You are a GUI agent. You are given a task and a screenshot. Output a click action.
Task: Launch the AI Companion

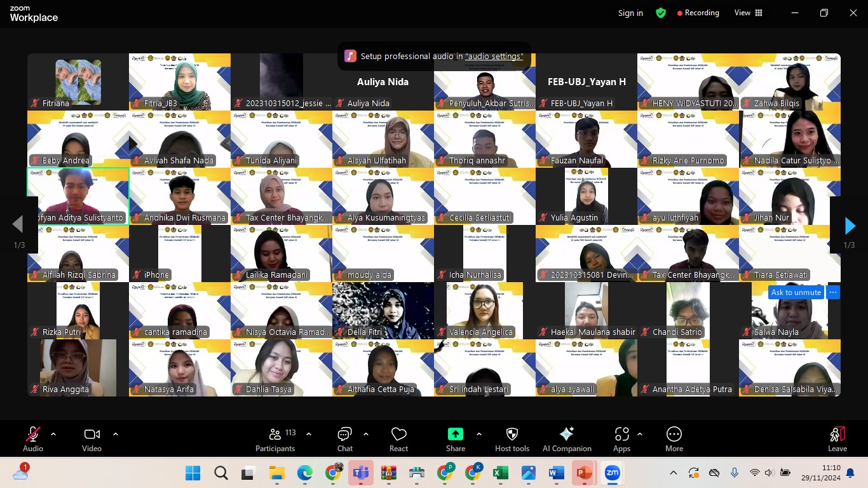566,435
